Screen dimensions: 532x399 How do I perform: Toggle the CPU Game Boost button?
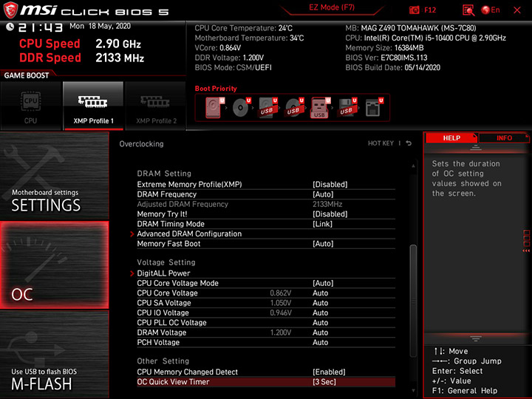click(31, 106)
